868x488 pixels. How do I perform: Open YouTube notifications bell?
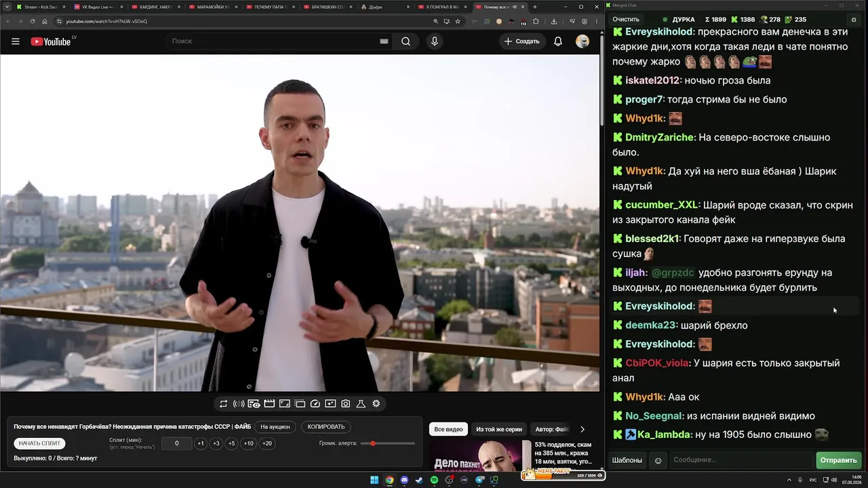pyautogui.click(x=558, y=41)
